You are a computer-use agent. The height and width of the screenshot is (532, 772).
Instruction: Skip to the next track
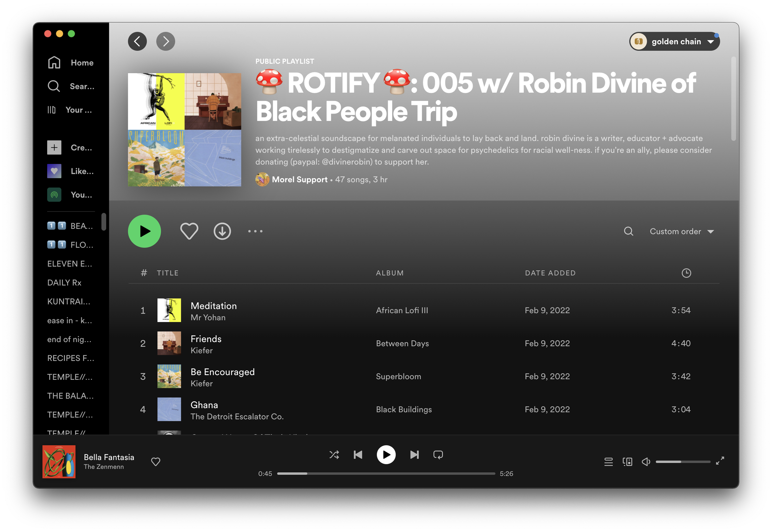(414, 455)
